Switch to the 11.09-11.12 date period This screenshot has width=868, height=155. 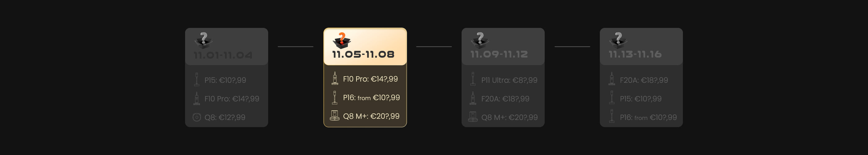tap(499, 54)
